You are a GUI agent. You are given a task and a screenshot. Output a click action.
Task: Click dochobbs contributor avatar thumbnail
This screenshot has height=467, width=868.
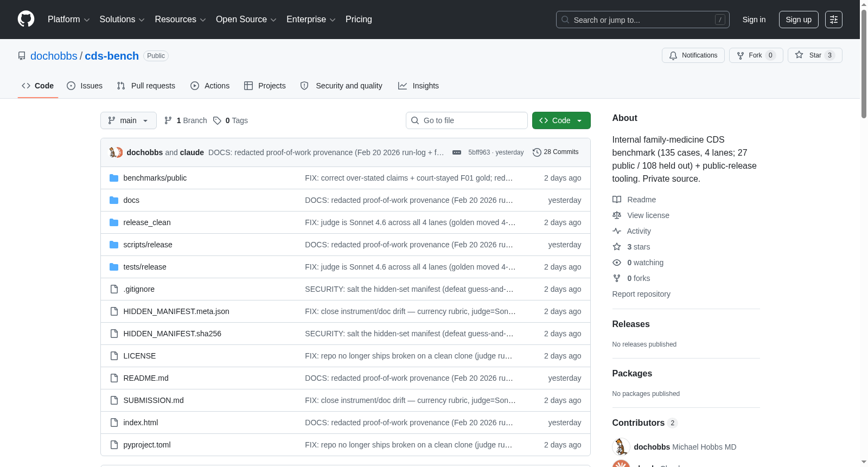coord(621,447)
